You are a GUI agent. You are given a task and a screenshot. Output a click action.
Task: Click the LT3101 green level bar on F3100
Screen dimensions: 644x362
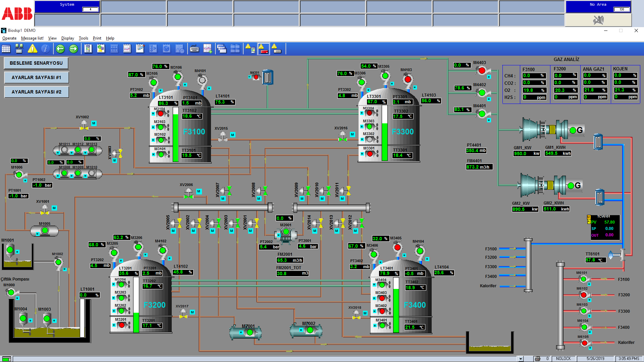[175, 137]
